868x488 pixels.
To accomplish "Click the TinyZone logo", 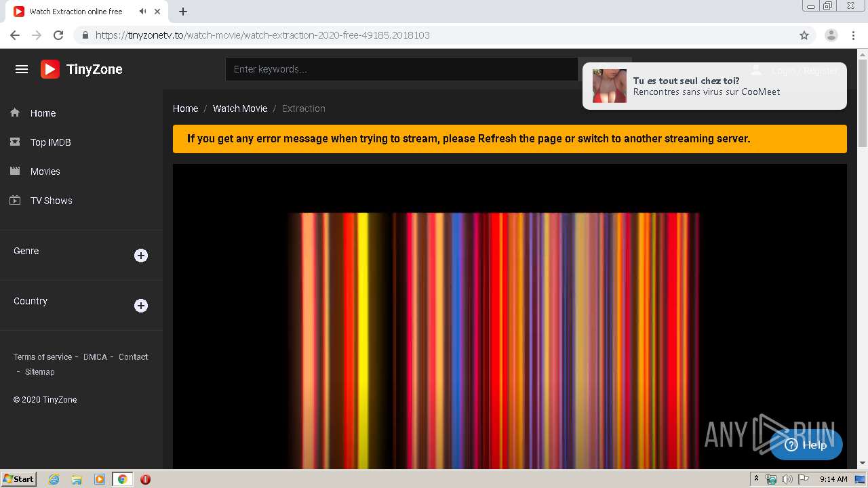I will (x=81, y=69).
